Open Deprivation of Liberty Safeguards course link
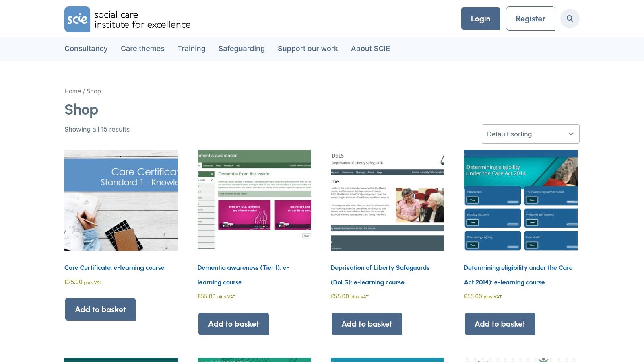644x362 pixels. 380,268
